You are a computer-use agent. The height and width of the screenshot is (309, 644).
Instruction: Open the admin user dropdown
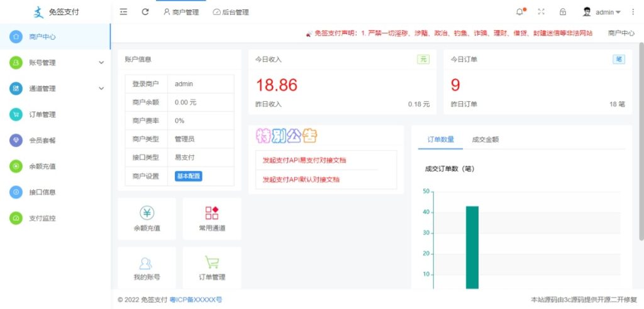[x=602, y=12]
